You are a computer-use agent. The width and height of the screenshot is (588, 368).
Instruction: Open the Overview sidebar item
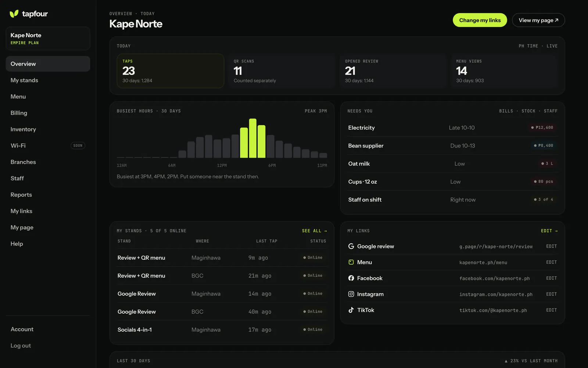[x=48, y=64]
